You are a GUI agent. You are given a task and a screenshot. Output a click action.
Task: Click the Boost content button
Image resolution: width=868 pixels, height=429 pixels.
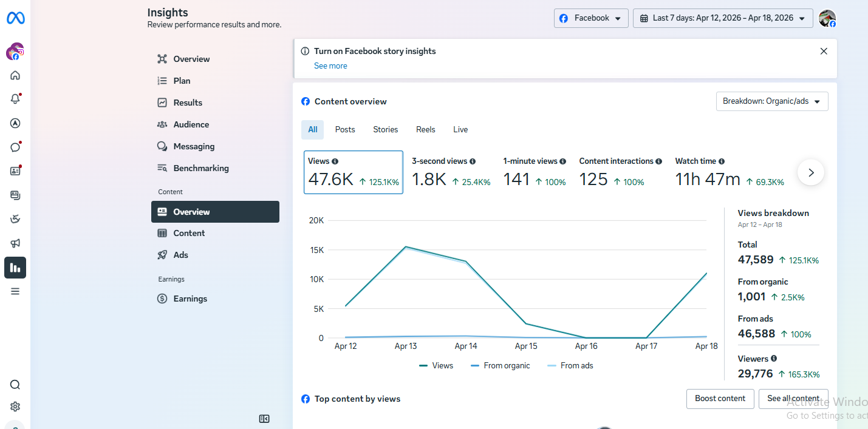tap(720, 399)
